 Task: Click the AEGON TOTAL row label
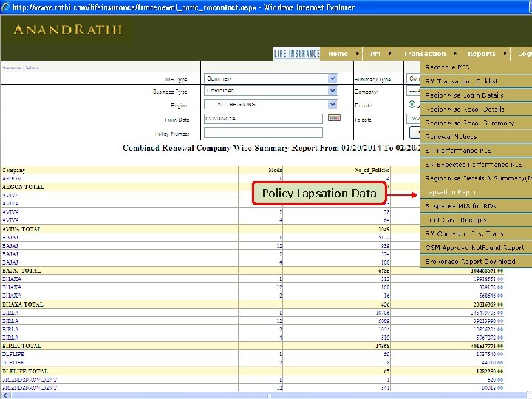tap(23, 187)
